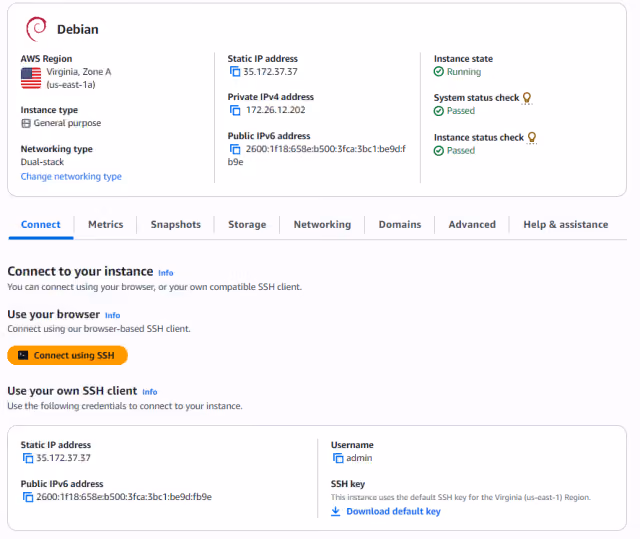Click the admin username text
This screenshot has width=640, height=539.
(359, 458)
